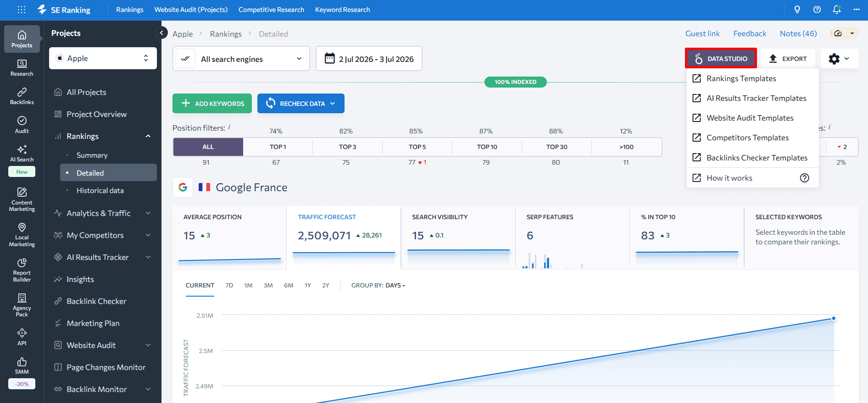This screenshot has height=403, width=868.
Task: Open API in the left icon bar
Action: click(22, 337)
